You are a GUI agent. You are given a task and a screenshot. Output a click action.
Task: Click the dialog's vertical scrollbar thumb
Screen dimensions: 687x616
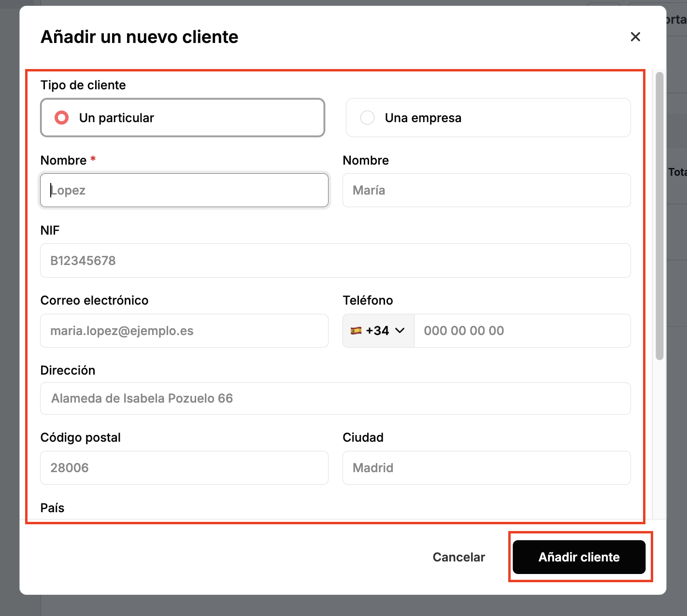pyautogui.click(x=659, y=216)
